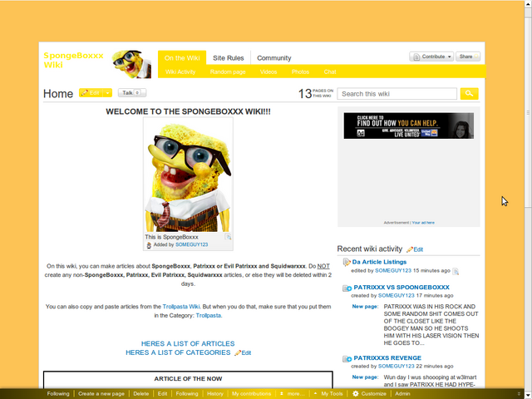
Task: Click the Share button
Action: coord(468,57)
